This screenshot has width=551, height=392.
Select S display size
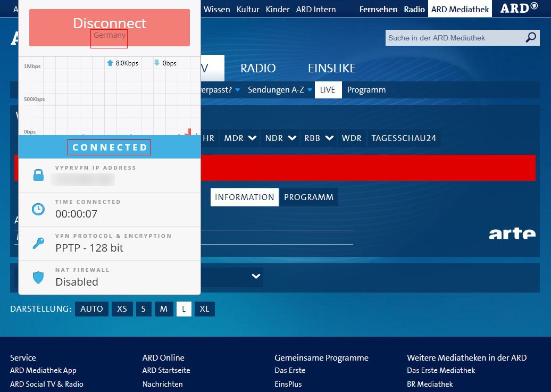point(144,309)
